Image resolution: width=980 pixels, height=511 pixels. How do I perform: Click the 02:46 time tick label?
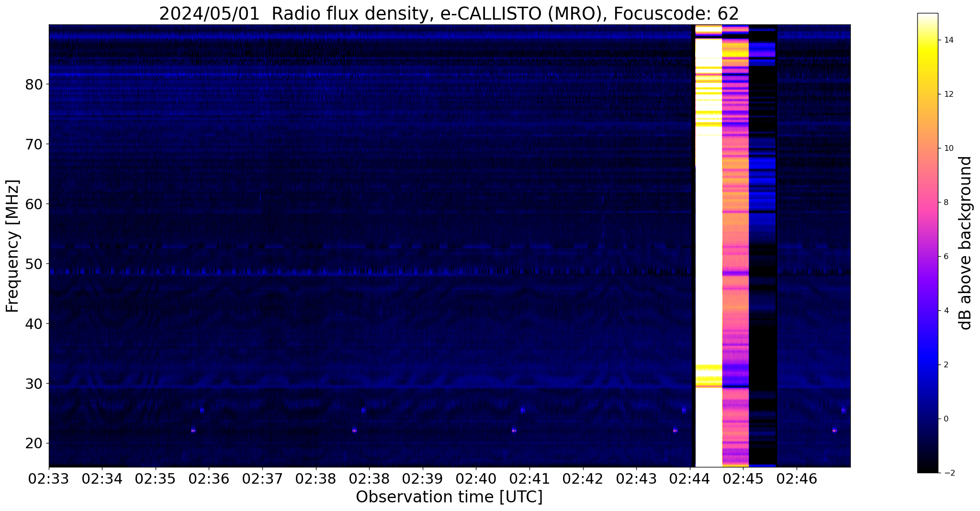pyautogui.click(x=797, y=478)
